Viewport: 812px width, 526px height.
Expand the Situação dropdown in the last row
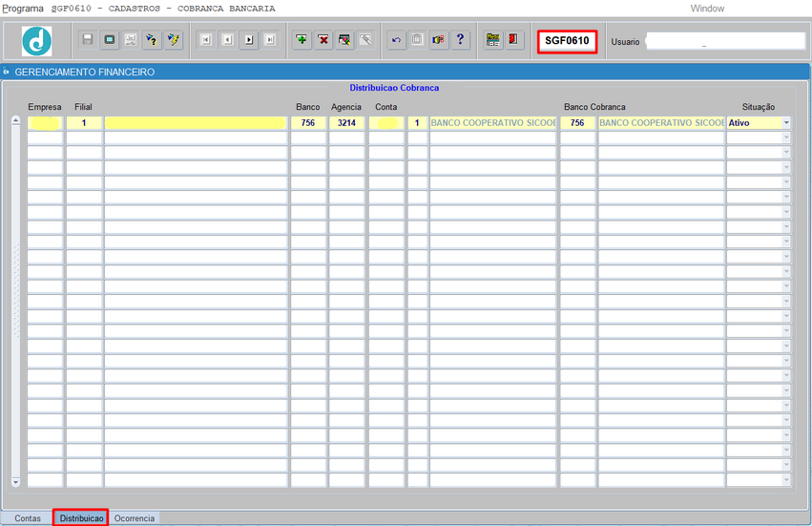pos(786,480)
